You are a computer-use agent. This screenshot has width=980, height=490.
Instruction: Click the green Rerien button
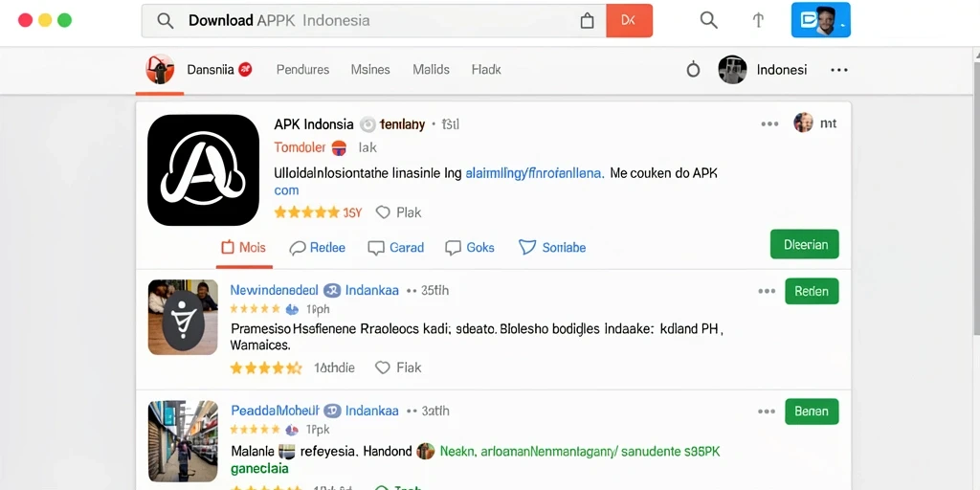[x=812, y=291]
